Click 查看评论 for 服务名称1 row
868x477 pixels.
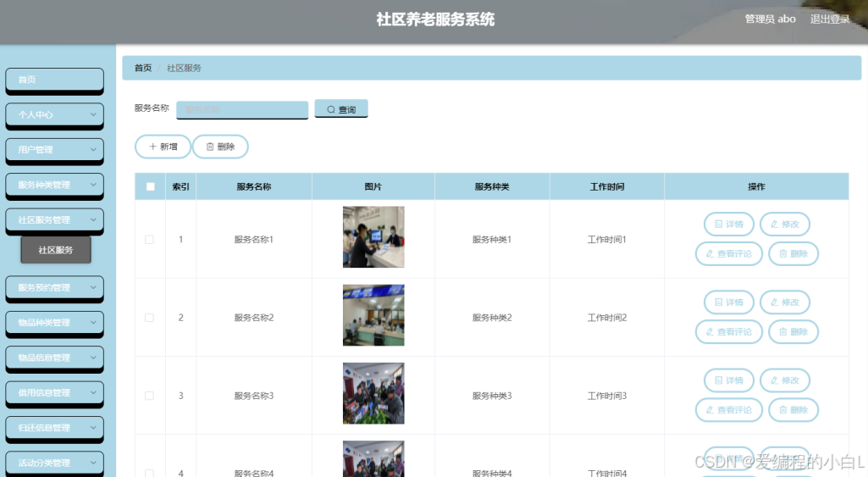728,253
